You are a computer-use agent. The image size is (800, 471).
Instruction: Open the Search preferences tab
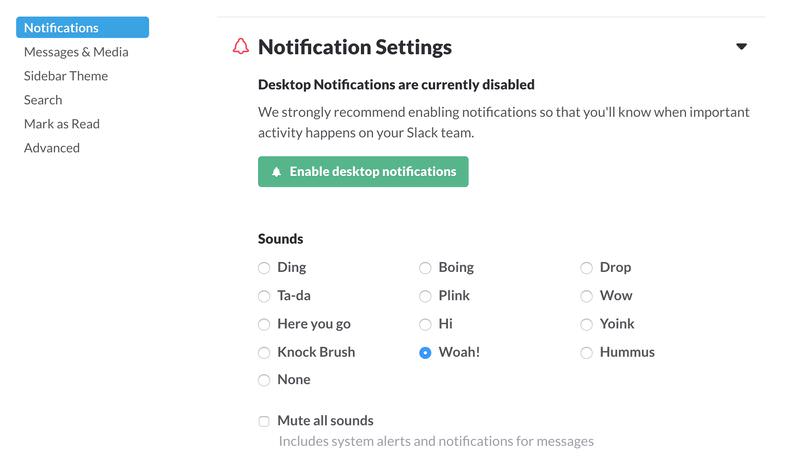click(43, 100)
